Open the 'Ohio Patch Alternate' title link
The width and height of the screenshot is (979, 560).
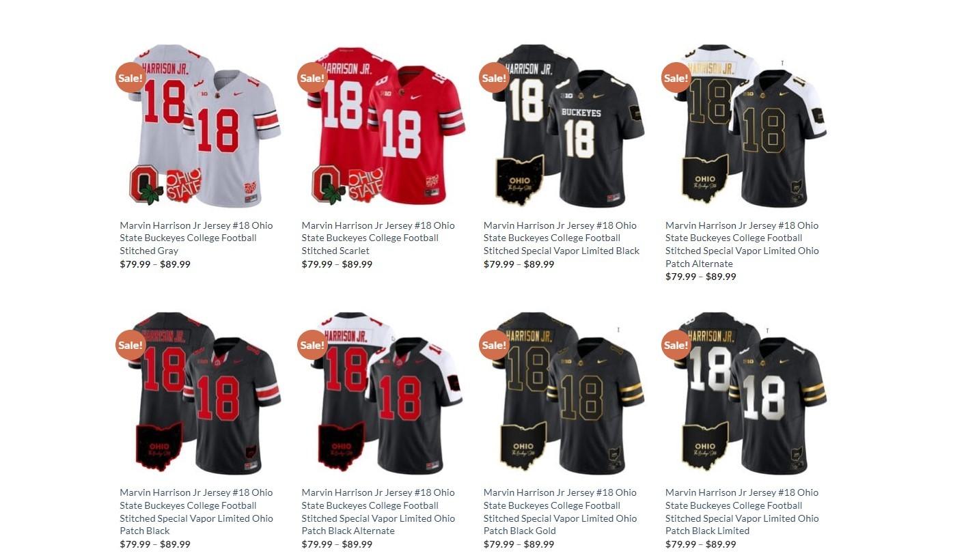point(742,244)
